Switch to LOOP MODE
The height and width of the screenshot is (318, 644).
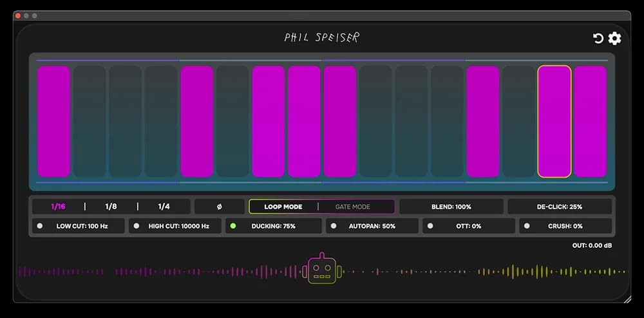[283, 207]
